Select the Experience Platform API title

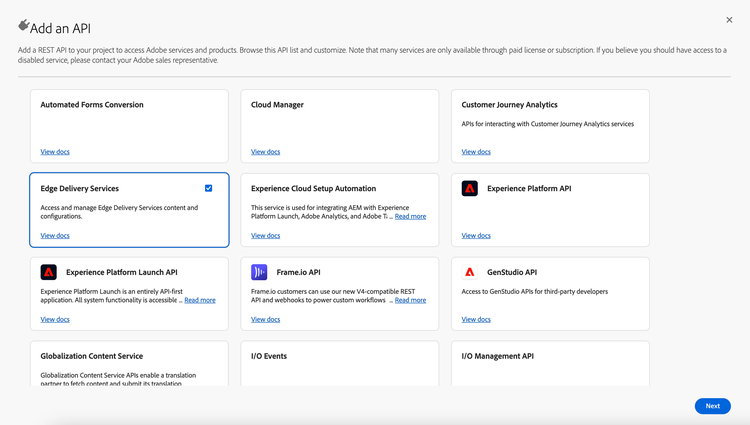coord(529,188)
